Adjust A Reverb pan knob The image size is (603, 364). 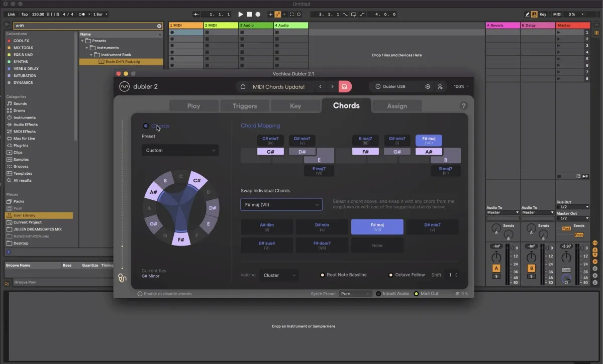(496, 258)
